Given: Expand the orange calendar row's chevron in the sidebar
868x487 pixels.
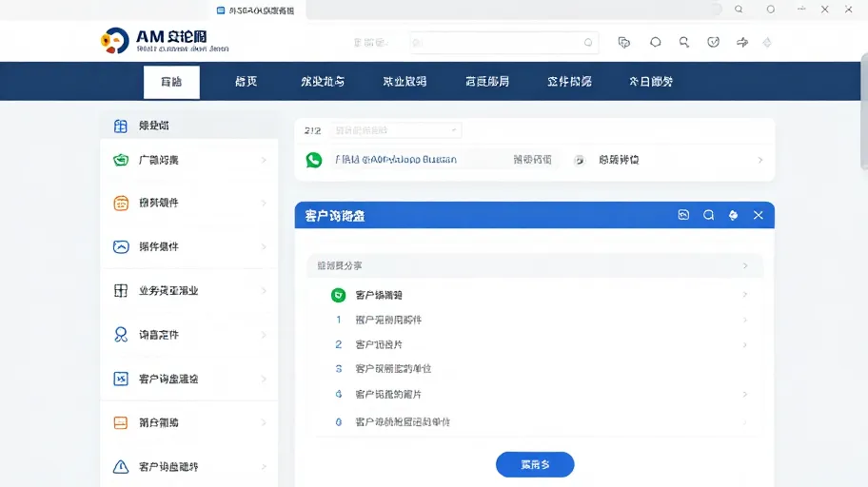Looking at the screenshot, I should click(x=264, y=204).
